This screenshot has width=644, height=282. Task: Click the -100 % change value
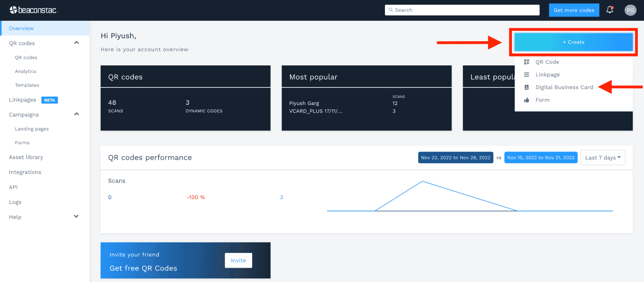point(196,197)
